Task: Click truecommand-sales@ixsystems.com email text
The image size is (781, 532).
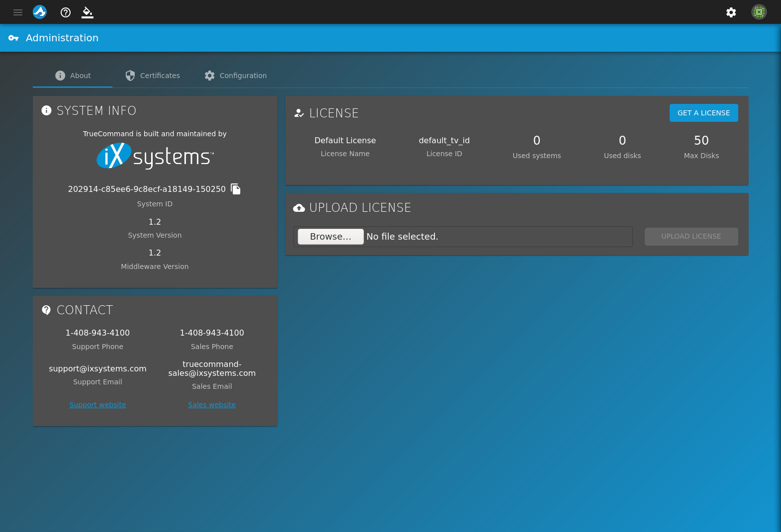Action: pos(212,368)
